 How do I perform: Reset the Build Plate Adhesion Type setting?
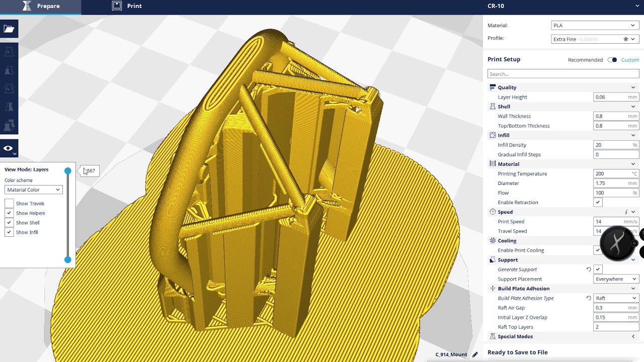click(589, 298)
